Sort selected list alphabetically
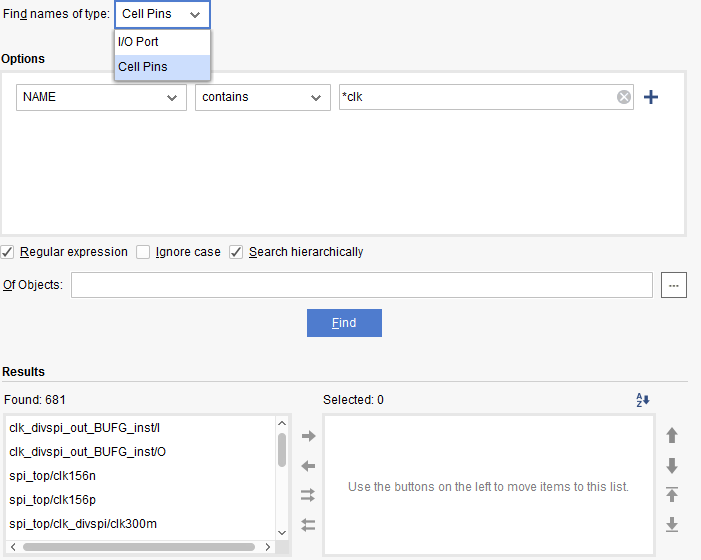The image size is (701, 560). point(643,400)
